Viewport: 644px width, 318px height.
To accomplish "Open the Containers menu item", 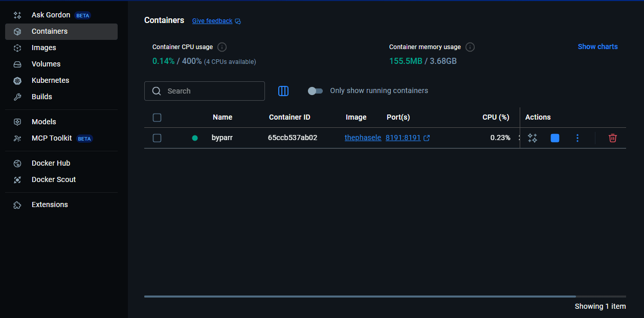I will coord(61,32).
